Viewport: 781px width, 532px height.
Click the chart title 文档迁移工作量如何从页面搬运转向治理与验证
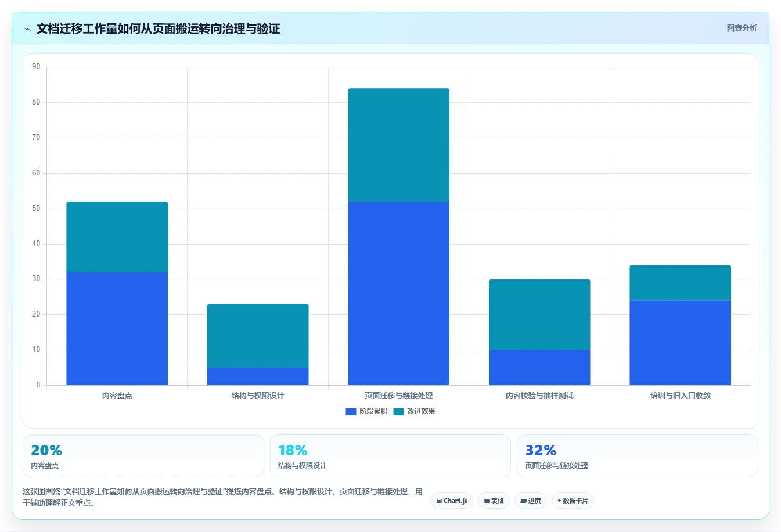point(158,28)
